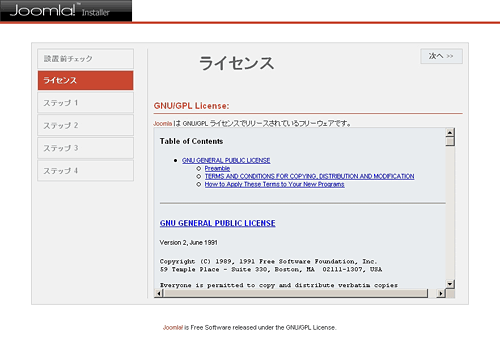Click the 次へ >> next button
The height and width of the screenshot is (363, 500).
click(441, 56)
